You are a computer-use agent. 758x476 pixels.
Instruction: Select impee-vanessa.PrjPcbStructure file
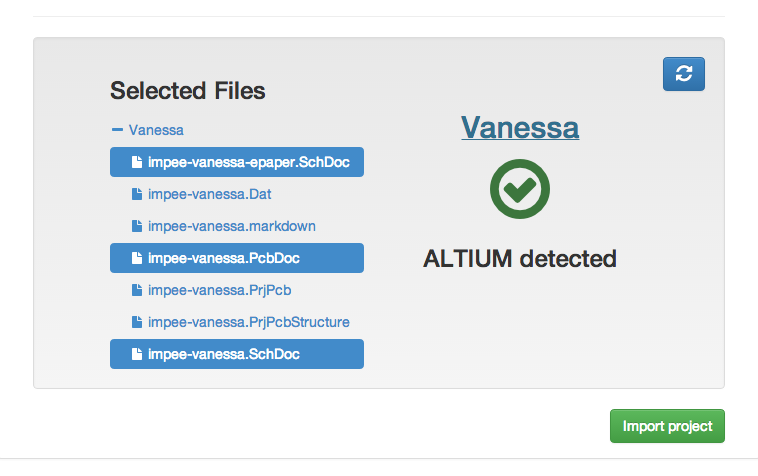click(248, 322)
